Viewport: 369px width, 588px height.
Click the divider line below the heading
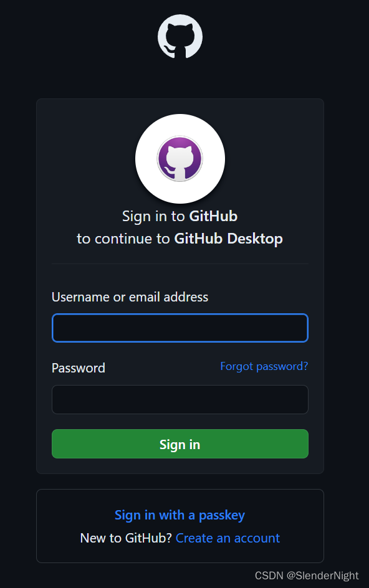tap(180, 263)
